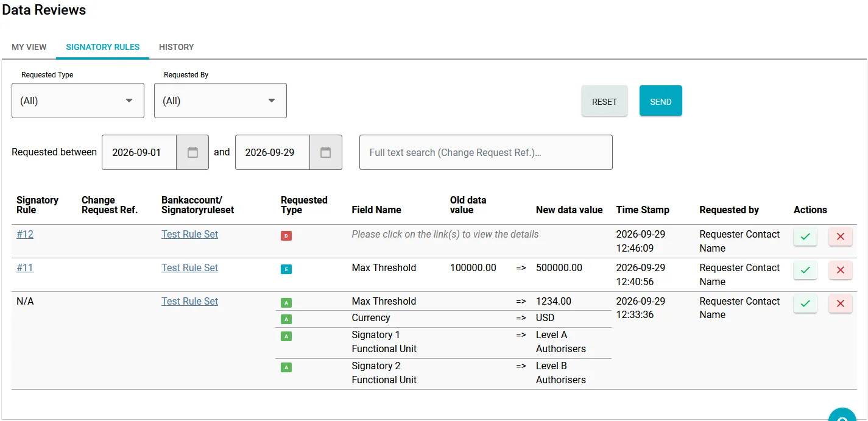The height and width of the screenshot is (421, 868).
Task: Open Test Rule Set link in row #11
Action: [189, 268]
